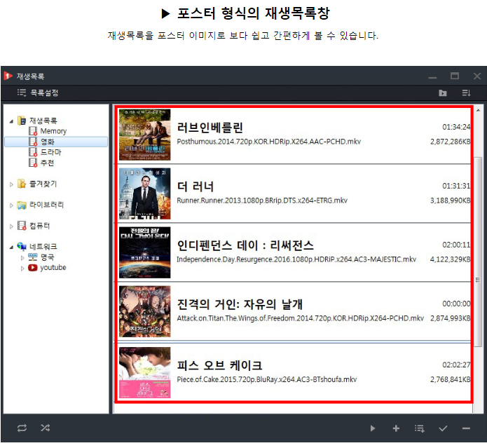Click 러브인베를린 poster thumbnail
The image size is (487, 448).
coord(145,135)
